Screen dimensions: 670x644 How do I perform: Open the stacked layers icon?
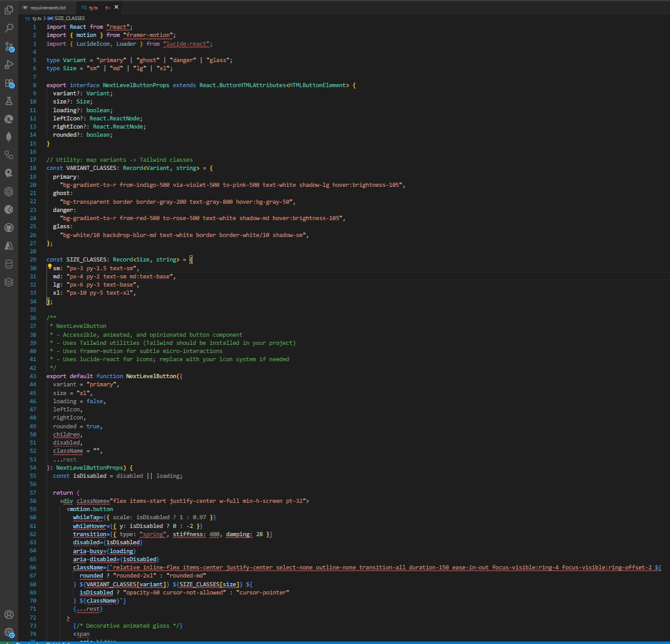point(9,282)
